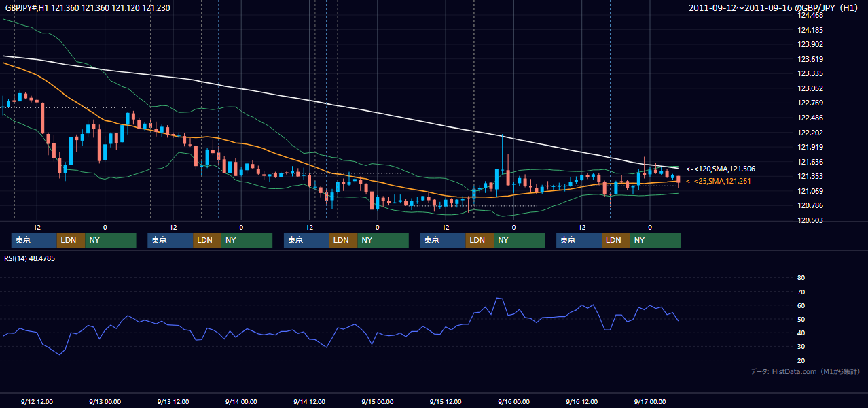
Task: Click the 9/13 12:00 time axis label
Action: 173,402
